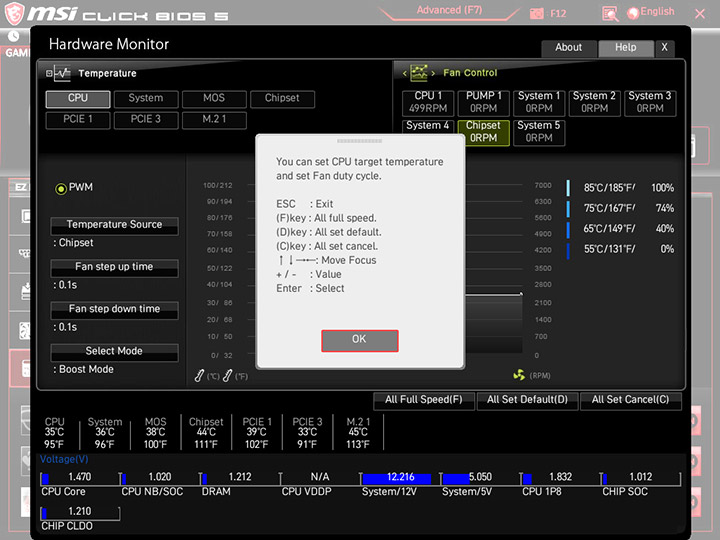Screen dimensions: 720x540
Task: Open System 1 fan tab
Action: pos(539,102)
